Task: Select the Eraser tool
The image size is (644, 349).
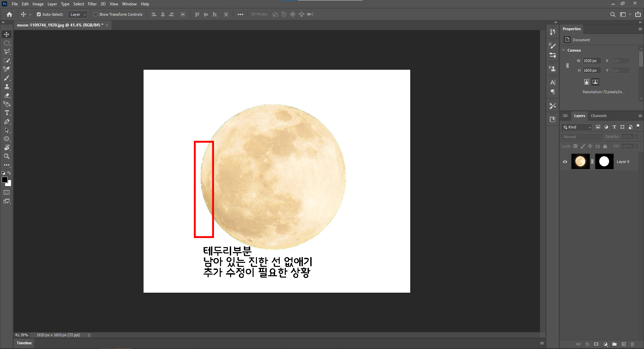Action: pyautogui.click(x=7, y=95)
